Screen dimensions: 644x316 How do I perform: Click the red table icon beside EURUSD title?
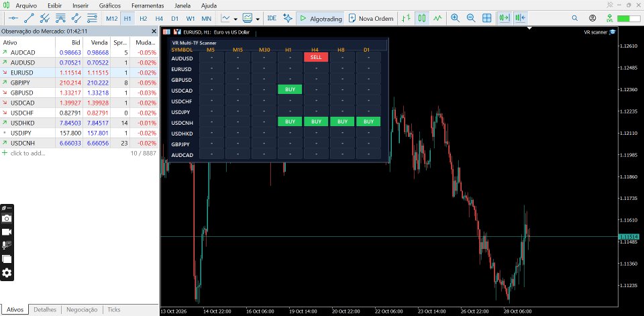coord(166,32)
